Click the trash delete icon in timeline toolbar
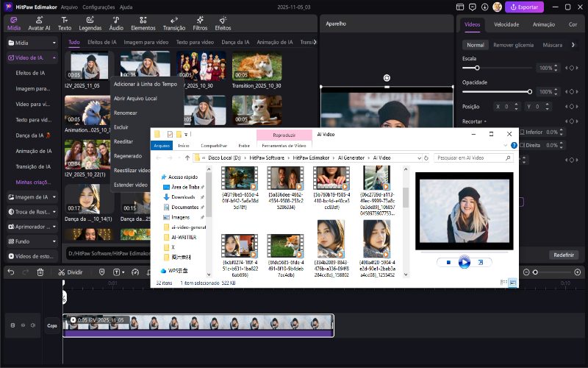Screen dimensions: 588x368 coord(40,272)
